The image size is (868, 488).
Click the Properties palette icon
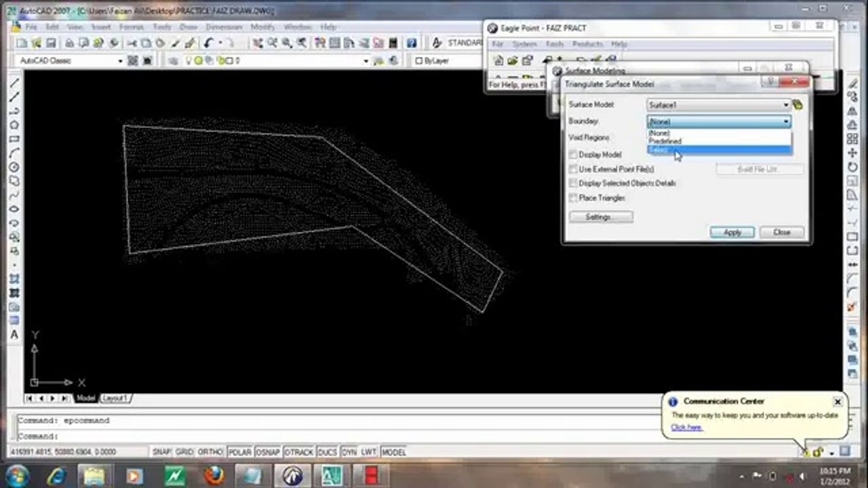pos(320,43)
